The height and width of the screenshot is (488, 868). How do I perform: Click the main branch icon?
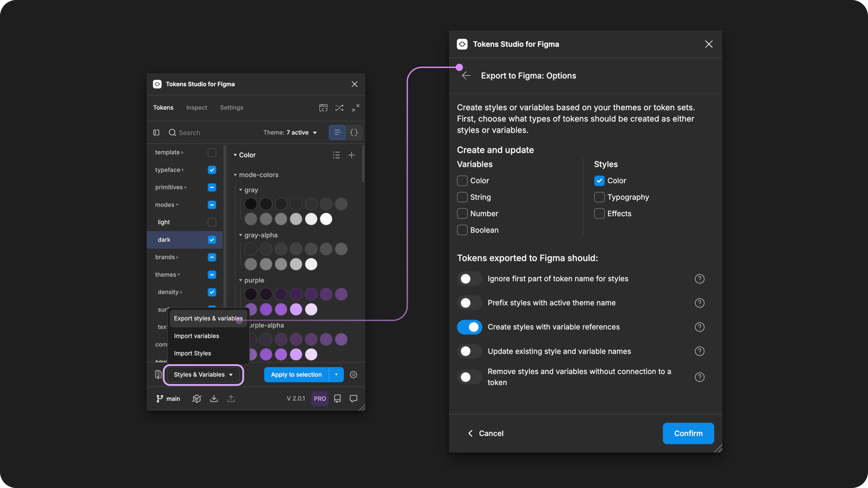click(x=160, y=399)
